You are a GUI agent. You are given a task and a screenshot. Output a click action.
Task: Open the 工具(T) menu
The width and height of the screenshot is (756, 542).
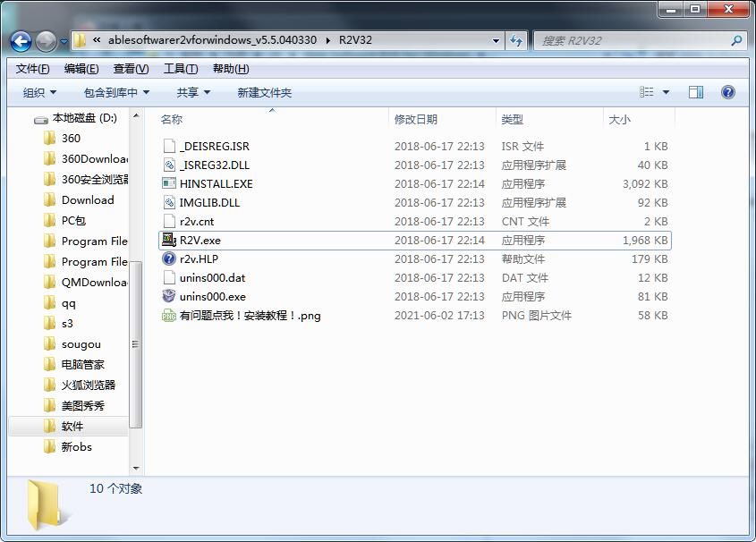coord(181,69)
